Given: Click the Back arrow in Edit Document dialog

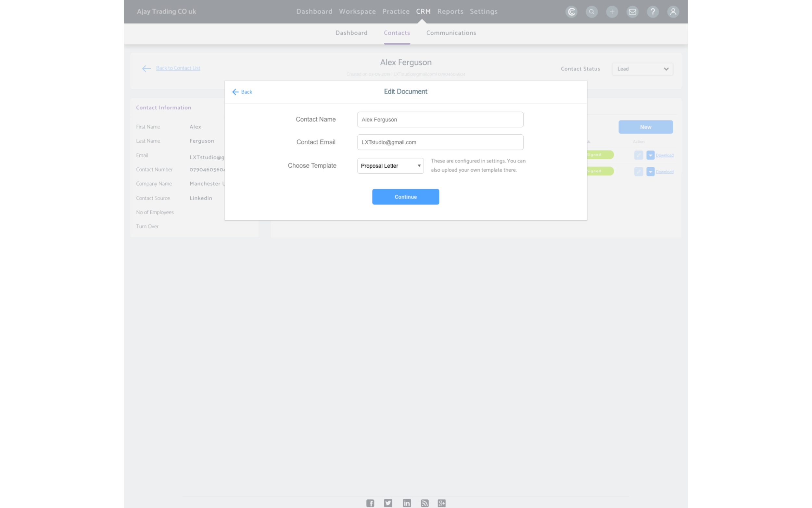Looking at the screenshot, I should click(235, 92).
